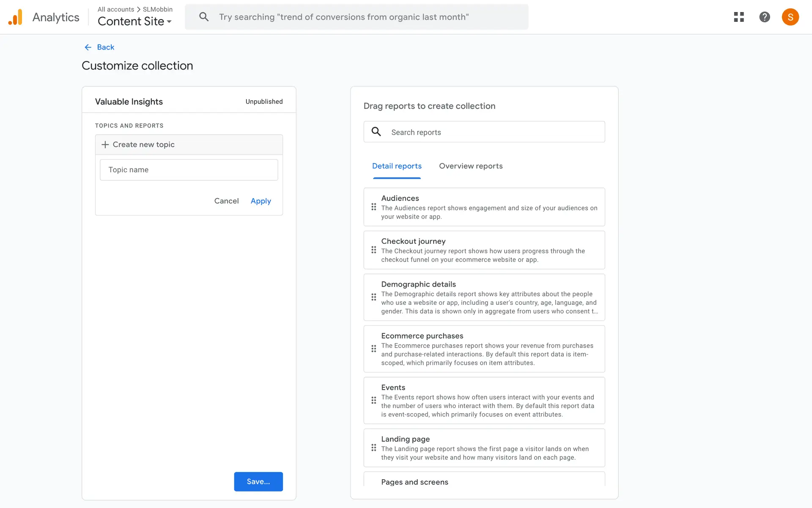
Task: Switch to the Overview reports tab
Action: pos(470,166)
